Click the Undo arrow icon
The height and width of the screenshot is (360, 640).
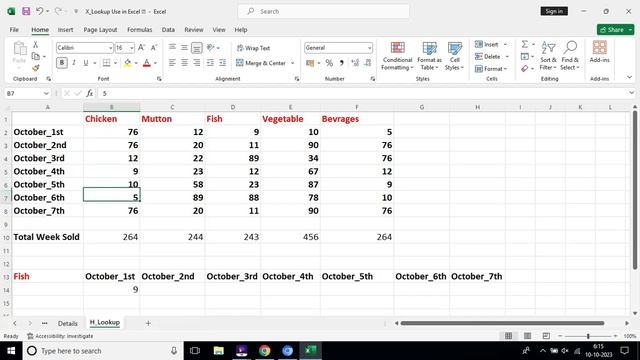39,11
